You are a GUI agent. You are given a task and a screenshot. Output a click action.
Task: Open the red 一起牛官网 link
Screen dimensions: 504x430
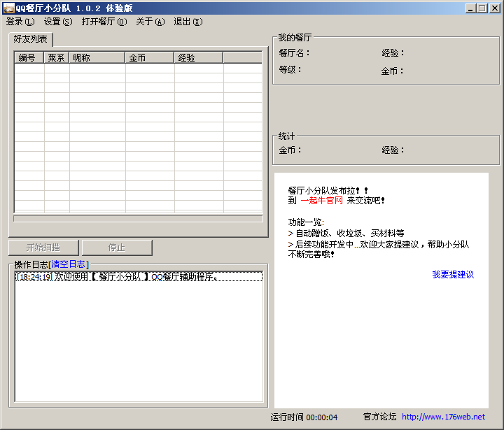pyautogui.click(x=321, y=201)
